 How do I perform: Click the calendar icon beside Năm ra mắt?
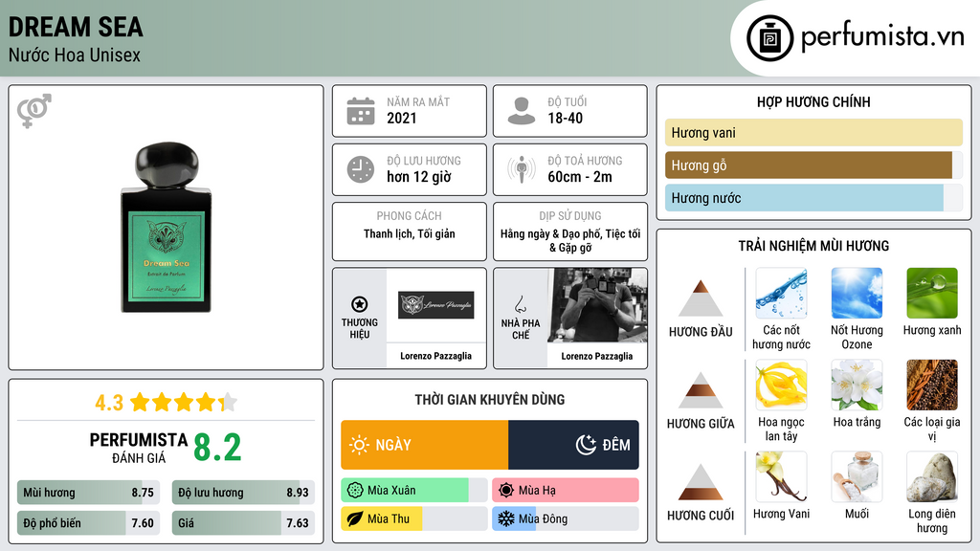coord(361,111)
